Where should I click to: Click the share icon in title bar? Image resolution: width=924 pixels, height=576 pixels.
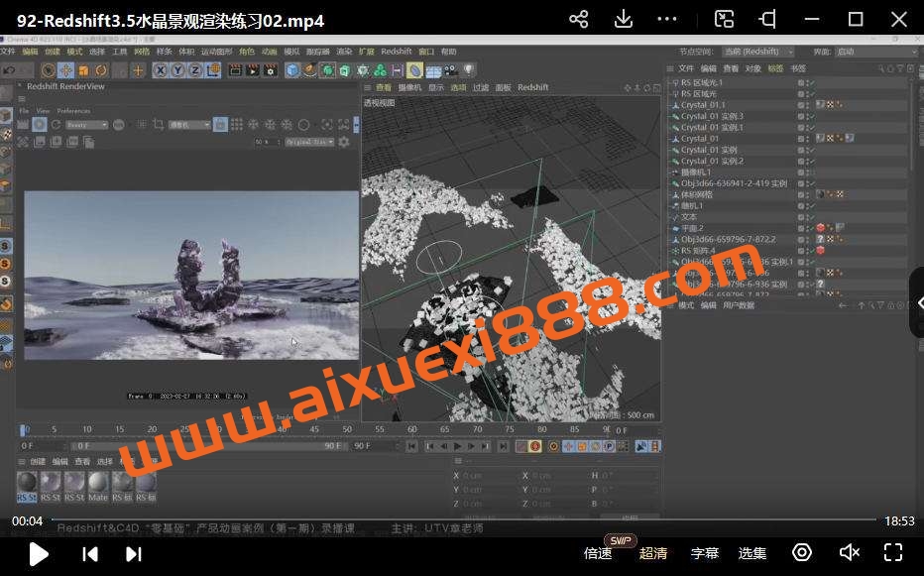click(579, 19)
